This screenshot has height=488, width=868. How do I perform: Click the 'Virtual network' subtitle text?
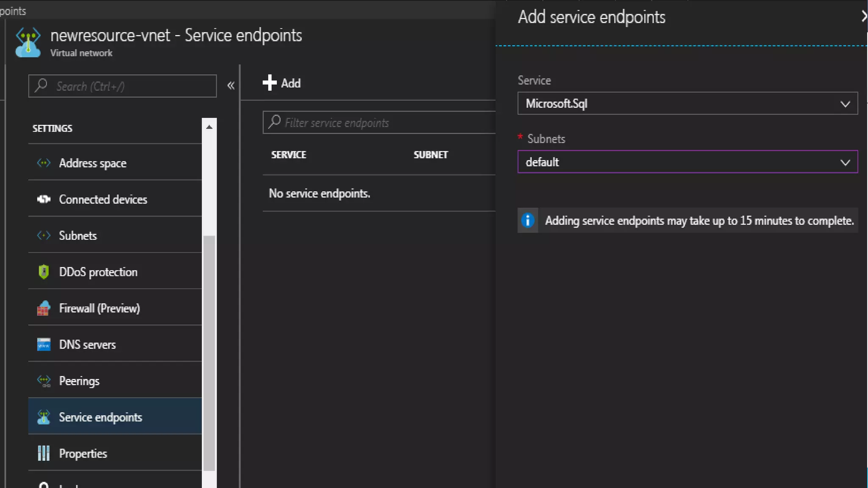[x=81, y=53]
